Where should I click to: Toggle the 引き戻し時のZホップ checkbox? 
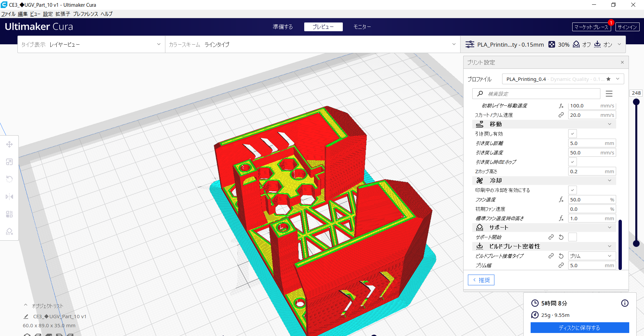573,162
